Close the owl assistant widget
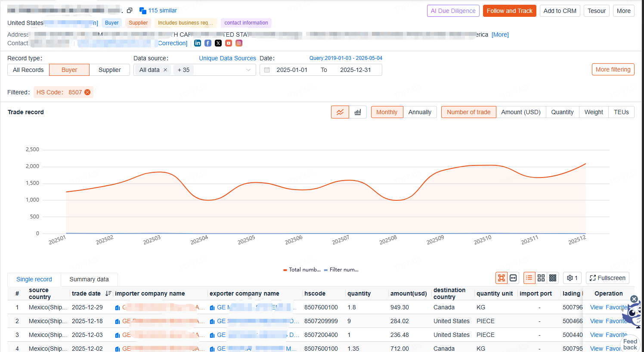Viewport: 644px width, 352px height. (x=634, y=299)
